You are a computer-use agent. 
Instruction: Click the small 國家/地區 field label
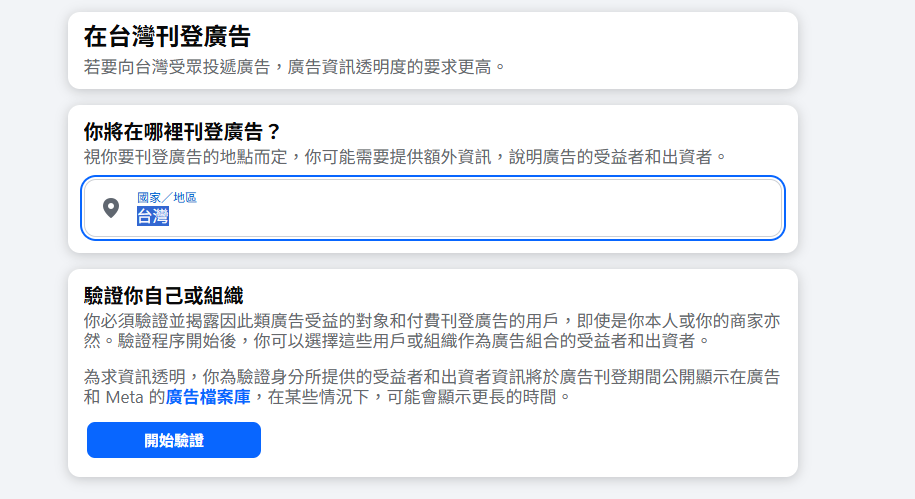pos(167,197)
